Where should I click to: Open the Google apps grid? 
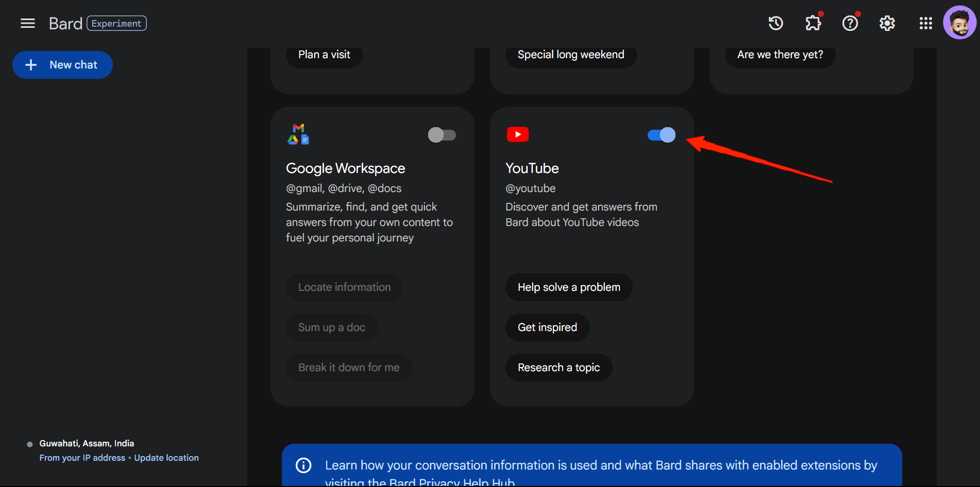pyautogui.click(x=925, y=23)
